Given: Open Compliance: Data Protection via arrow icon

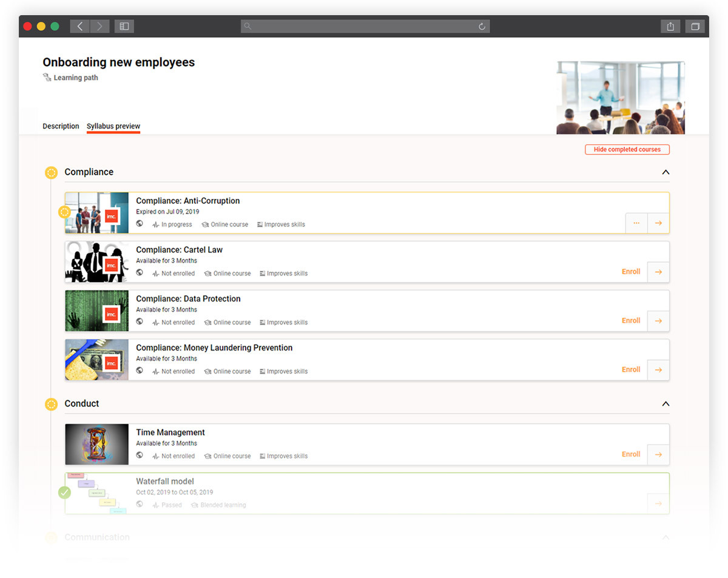Looking at the screenshot, I should pyautogui.click(x=658, y=320).
